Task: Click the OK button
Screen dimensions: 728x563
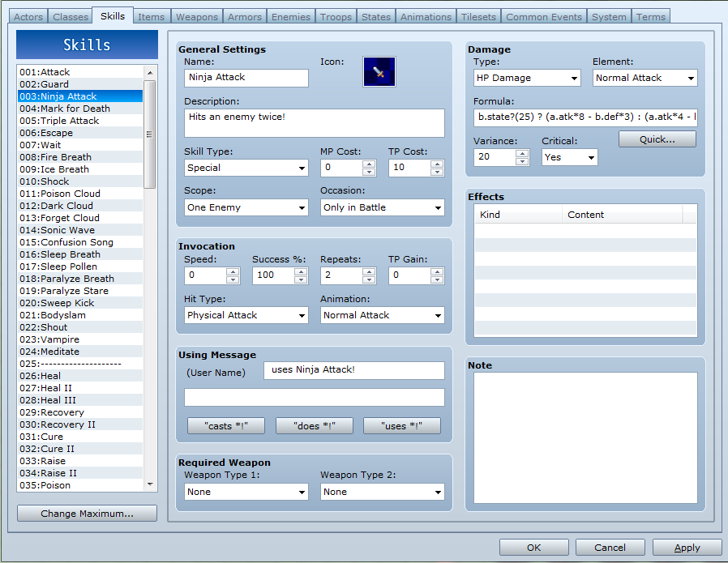Action: coord(534,548)
